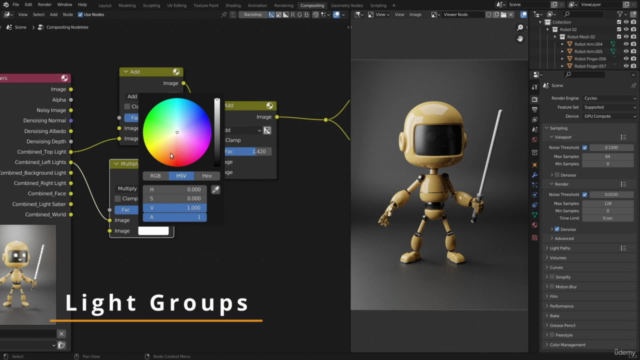Toggle the Backdrop button
This screenshot has width=640, height=360.
point(253,15)
